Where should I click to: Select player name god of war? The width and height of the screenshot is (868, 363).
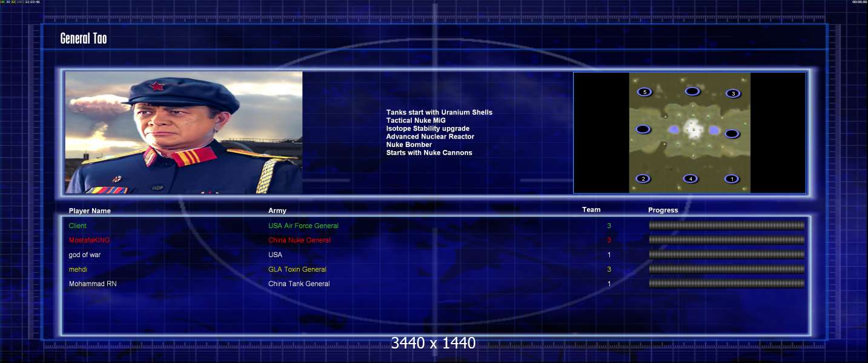pyautogui.click(x=85, y=255)
